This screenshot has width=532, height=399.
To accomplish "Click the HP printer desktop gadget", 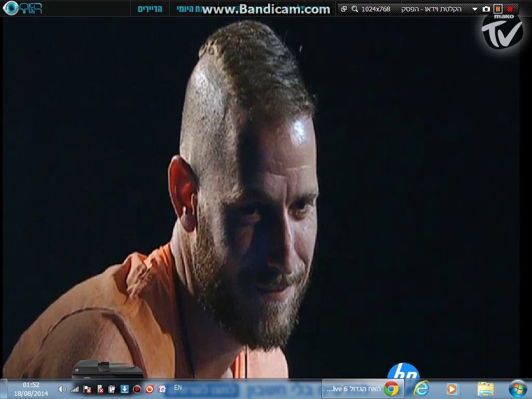I will pyautogui.click(x=107, y=369).
